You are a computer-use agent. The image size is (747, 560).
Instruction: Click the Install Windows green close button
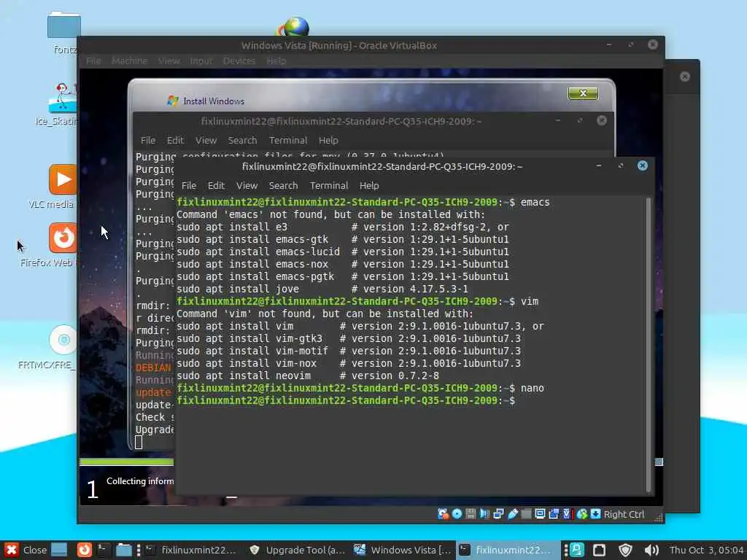coord(583,93)
